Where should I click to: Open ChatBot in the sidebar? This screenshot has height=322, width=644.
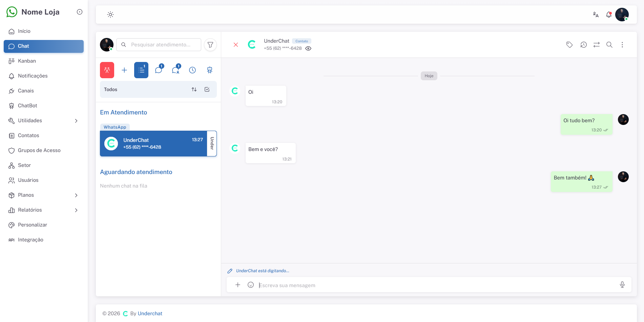coord(44,106)
